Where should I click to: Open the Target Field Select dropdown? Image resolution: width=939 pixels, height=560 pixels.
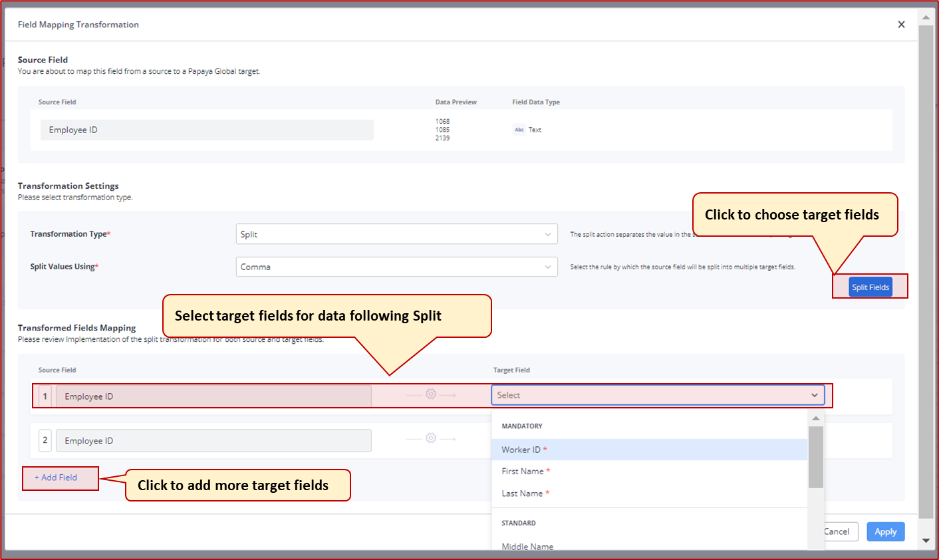657,394
